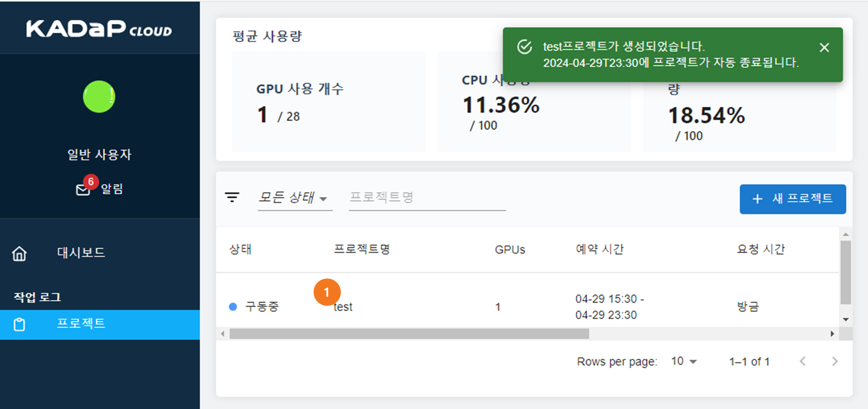Screen dimensions: 868x409
Task: Dismiss the green success notification
Action: click(x=824, y=47)
